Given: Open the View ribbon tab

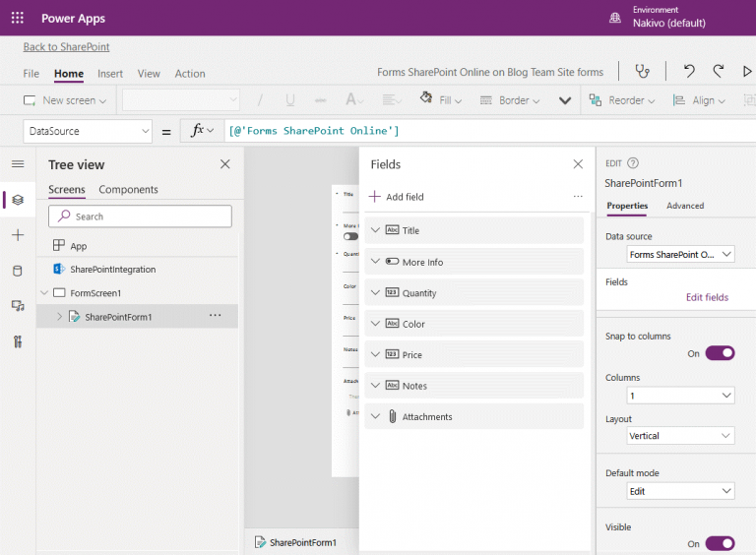Looking at the screenshot, I should [x=149, y=74].
